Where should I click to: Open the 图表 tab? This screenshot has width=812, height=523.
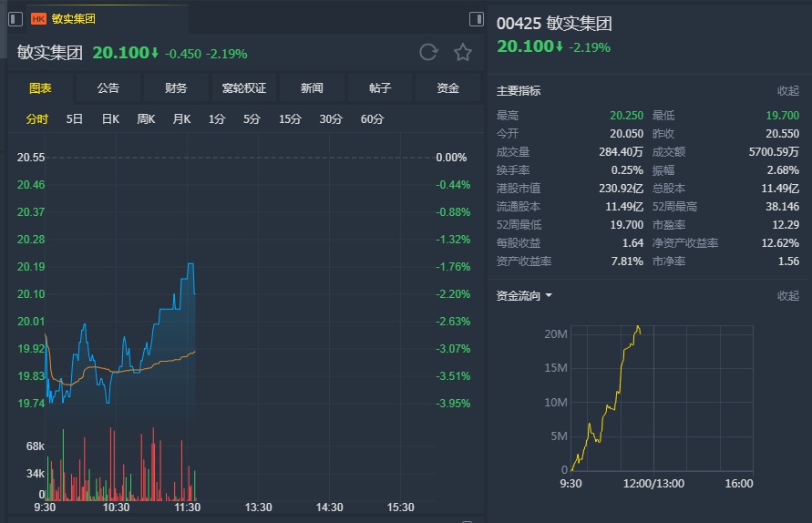[x=40, y=88]
